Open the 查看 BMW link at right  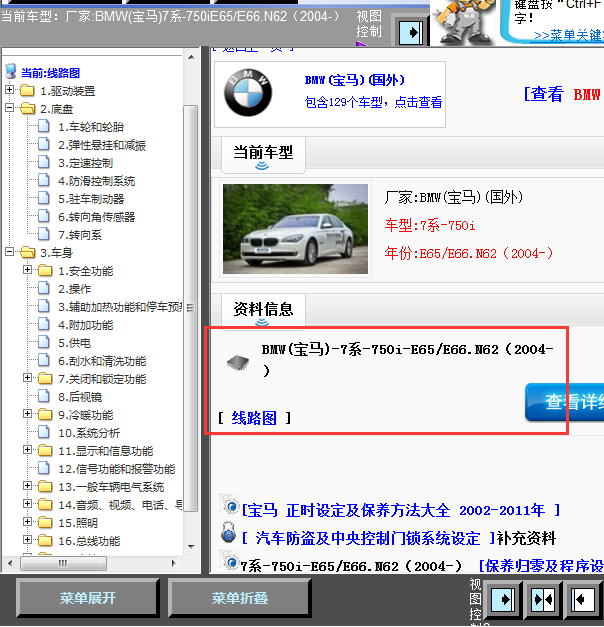tap(562, 94)
